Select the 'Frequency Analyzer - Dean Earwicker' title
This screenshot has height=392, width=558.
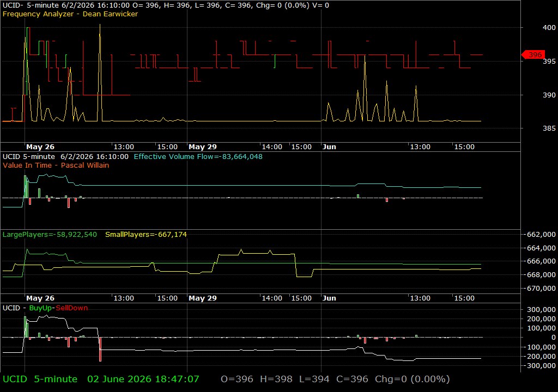point(70,14)
